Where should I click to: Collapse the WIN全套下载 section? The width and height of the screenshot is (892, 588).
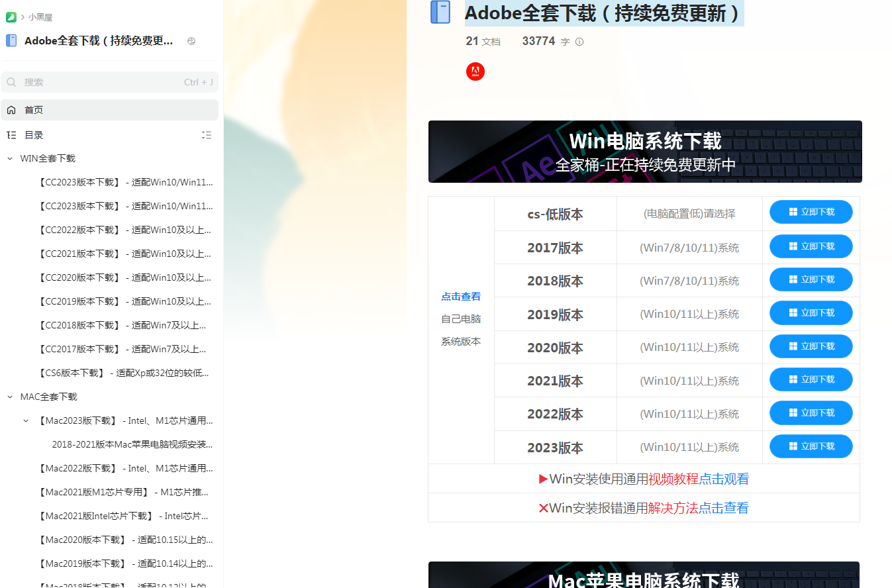point(9,158)
